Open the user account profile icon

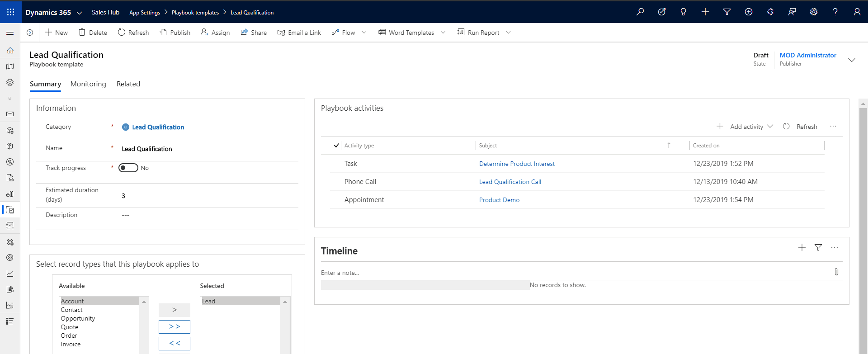tap(857, 12)
